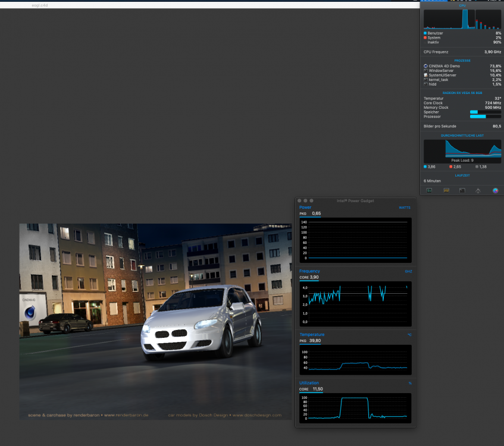The height and width of the screenshot is (446, 504).
Task: Open Activity Monitor icon in iStat panel footer
Action: (x=429, y=190)
